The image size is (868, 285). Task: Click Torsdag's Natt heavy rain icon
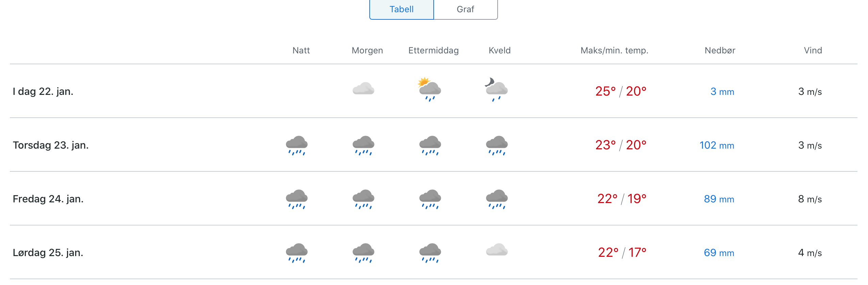pyautogui.click(x=297, y=145)
